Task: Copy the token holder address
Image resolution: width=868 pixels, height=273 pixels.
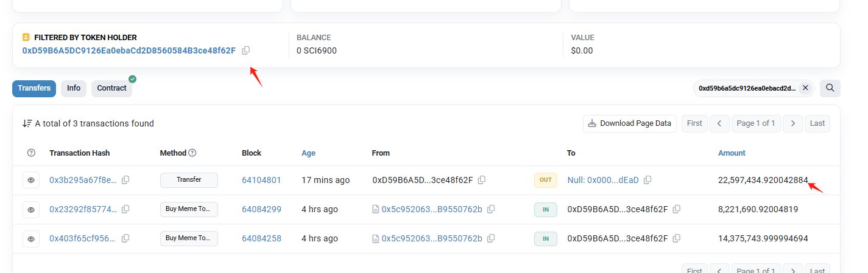Action: [245, 50]
